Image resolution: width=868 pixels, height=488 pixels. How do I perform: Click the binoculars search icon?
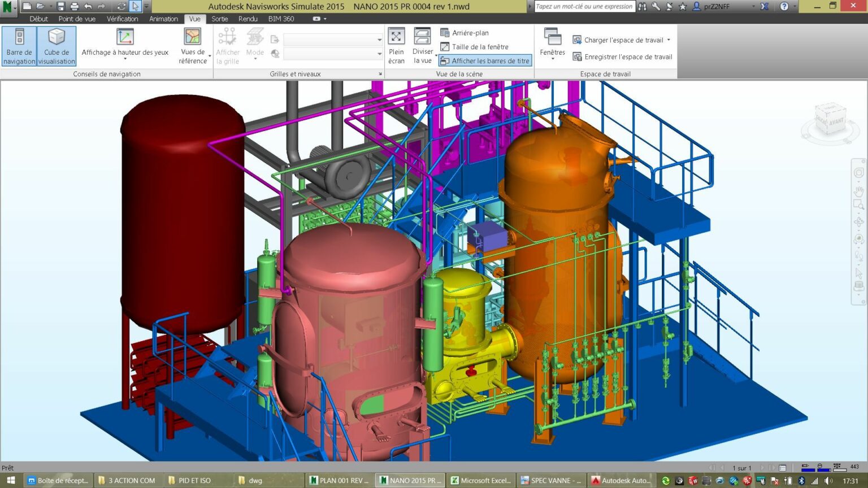pyautogui.click(x=643, y=6)
